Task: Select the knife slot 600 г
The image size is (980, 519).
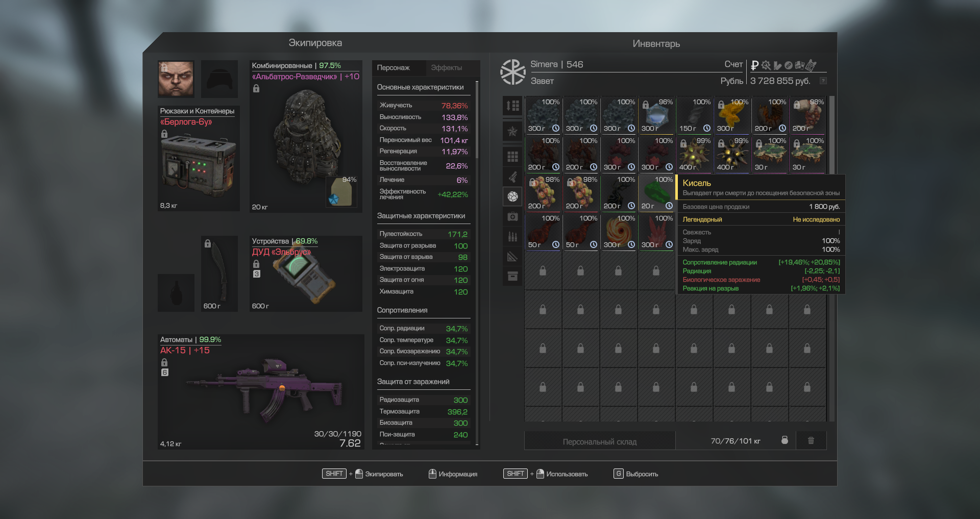Action: (219, 274)
